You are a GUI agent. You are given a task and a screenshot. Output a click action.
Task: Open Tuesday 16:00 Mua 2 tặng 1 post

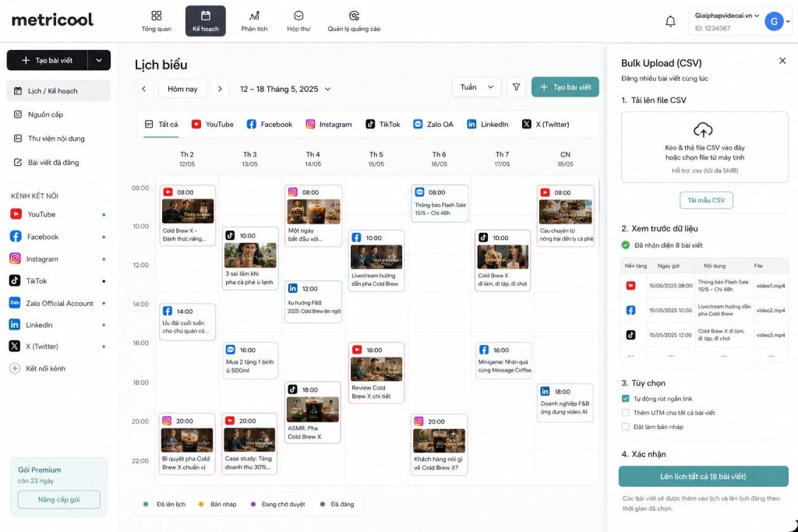pos(250,361)
